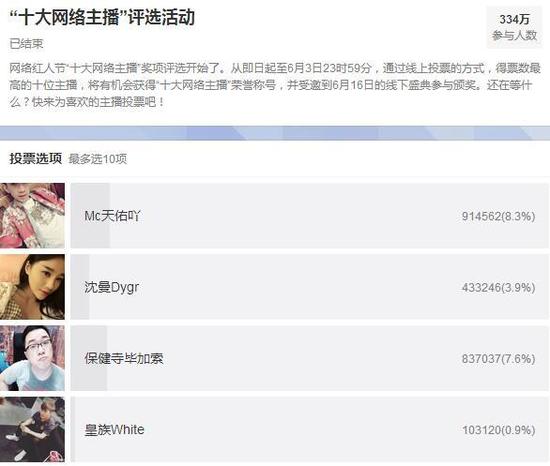Click the 837037(7.6%) vote count
Viewport: 550px width, 466px height.
[498, 359]
